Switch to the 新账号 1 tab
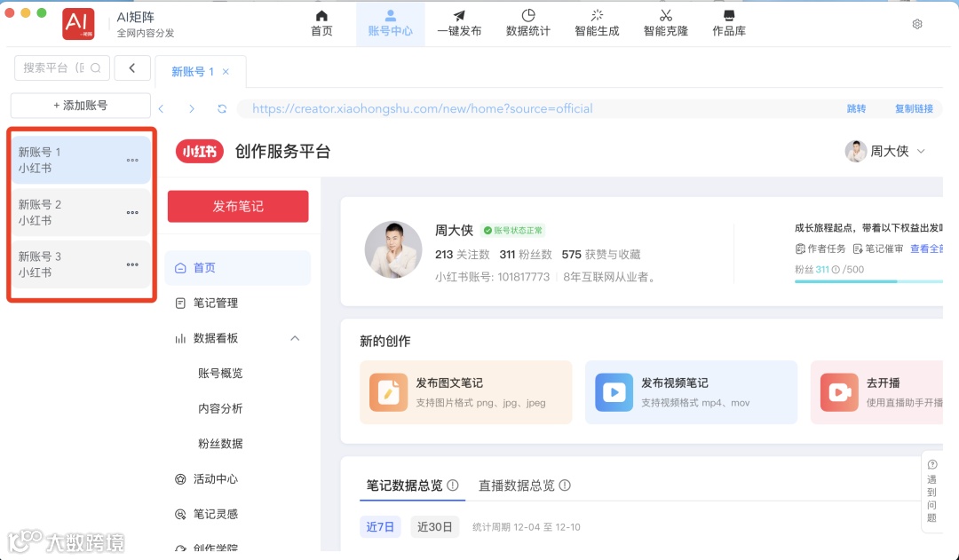 tap(192, 72)
